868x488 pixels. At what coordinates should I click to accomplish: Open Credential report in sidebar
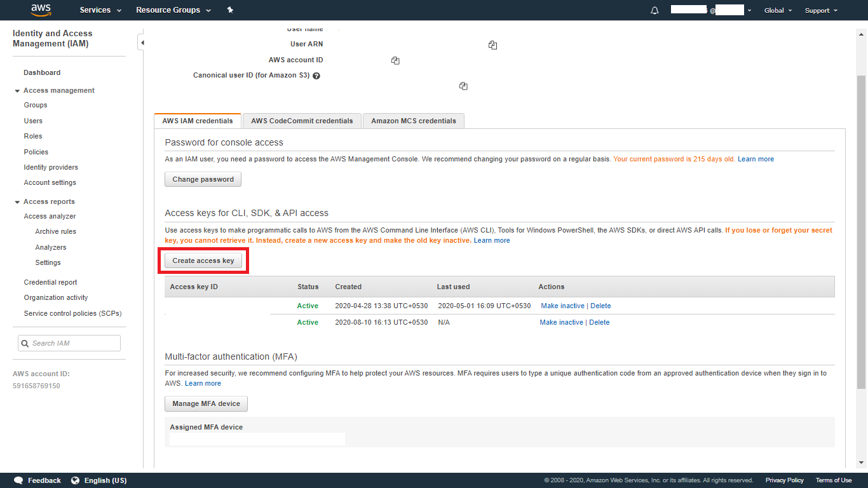point(51,282)
